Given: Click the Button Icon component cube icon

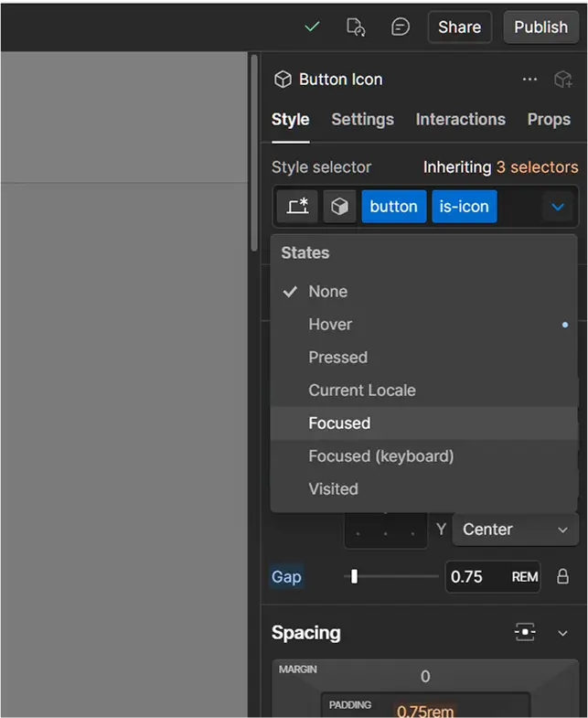Looking at the screenshot, I should [283, 80].
